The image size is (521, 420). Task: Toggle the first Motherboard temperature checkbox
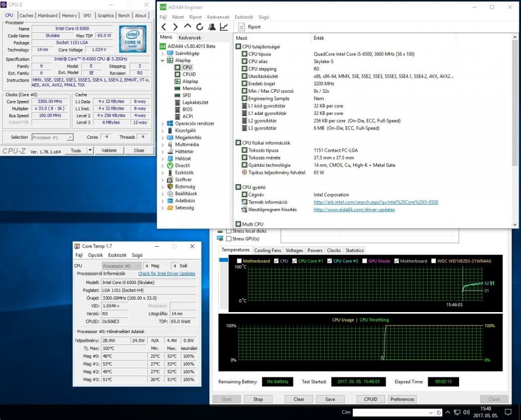pos(239,261)
